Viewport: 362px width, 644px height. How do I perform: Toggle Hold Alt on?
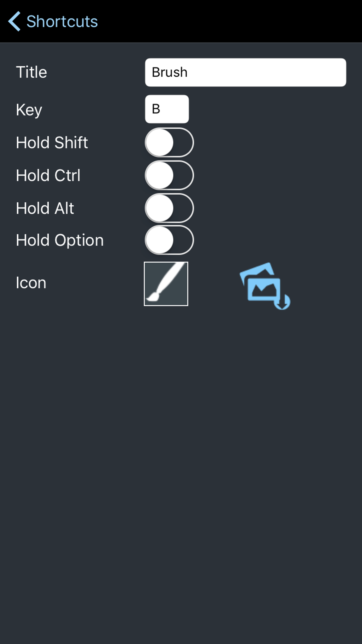(170, 208)
